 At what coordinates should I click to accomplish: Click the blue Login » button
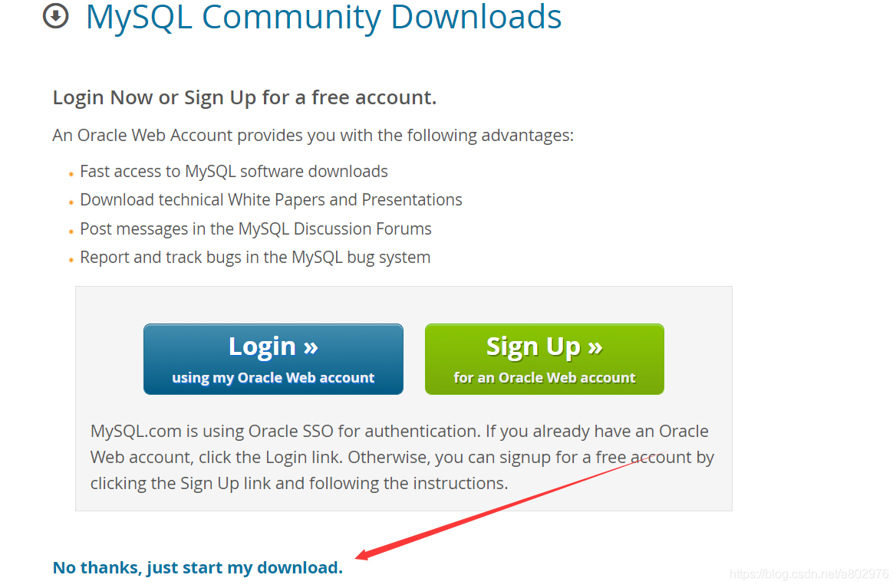click(273, 359)
